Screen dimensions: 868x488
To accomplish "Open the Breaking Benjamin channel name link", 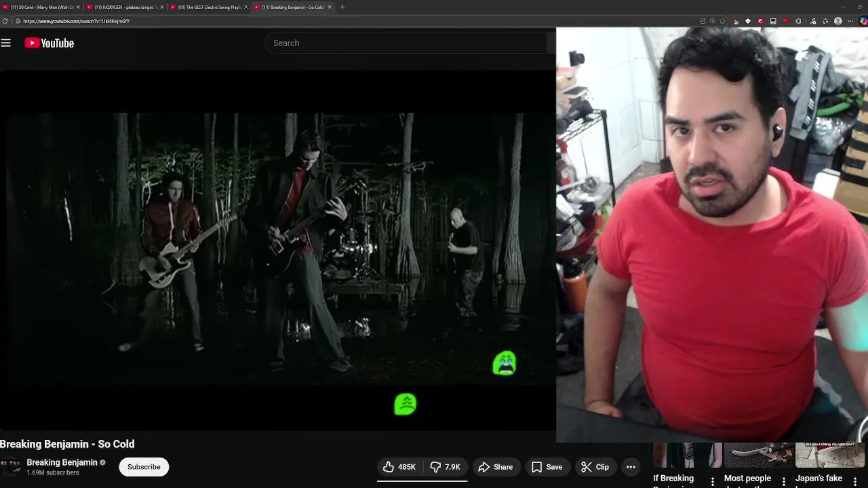I will coord(62,462).
